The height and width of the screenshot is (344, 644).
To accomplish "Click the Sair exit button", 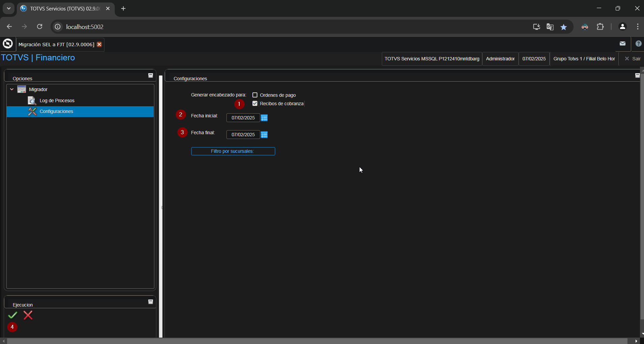I will point(633,59).
